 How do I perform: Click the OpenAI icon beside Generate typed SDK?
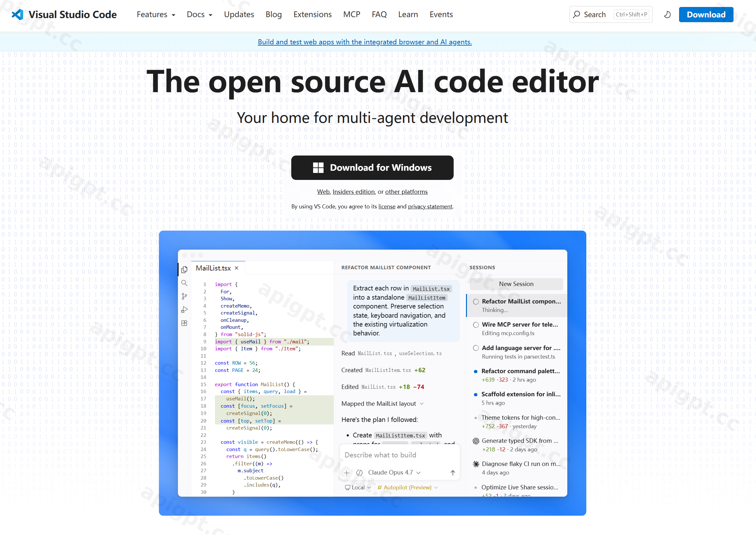(476, 441)
